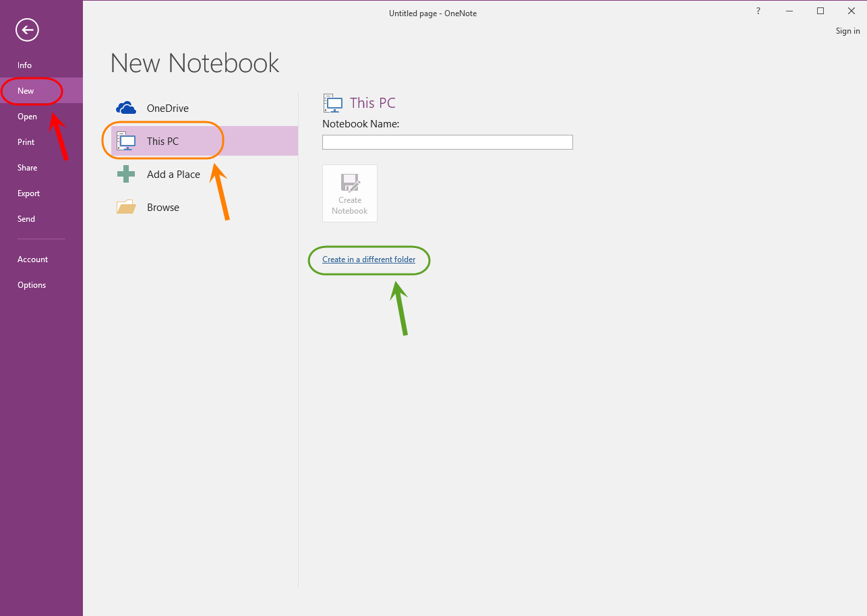The width and height of the screenshot is (867, 616).
Task: Click Sign in at top right
Action: (847, 31)
